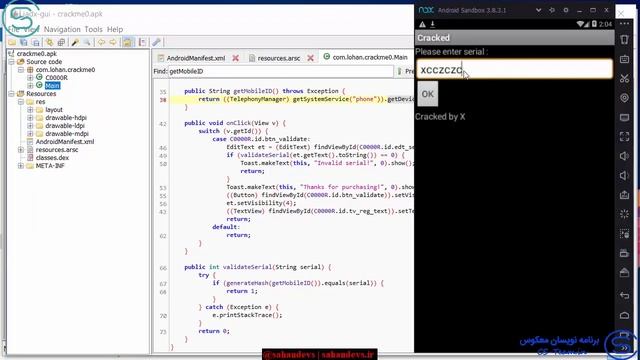Expand the C0000R class node
This screenshot has height=360, width=640.
tap(30, 78)
